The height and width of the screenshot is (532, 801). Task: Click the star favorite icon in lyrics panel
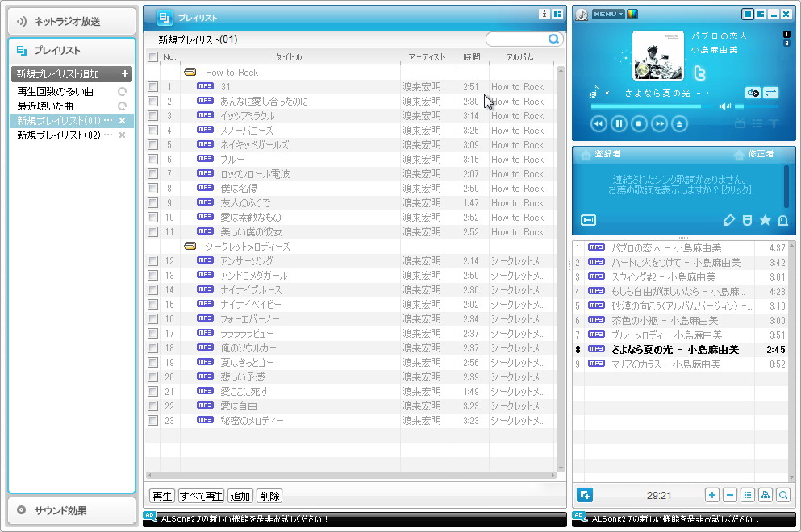coord(764,219)
